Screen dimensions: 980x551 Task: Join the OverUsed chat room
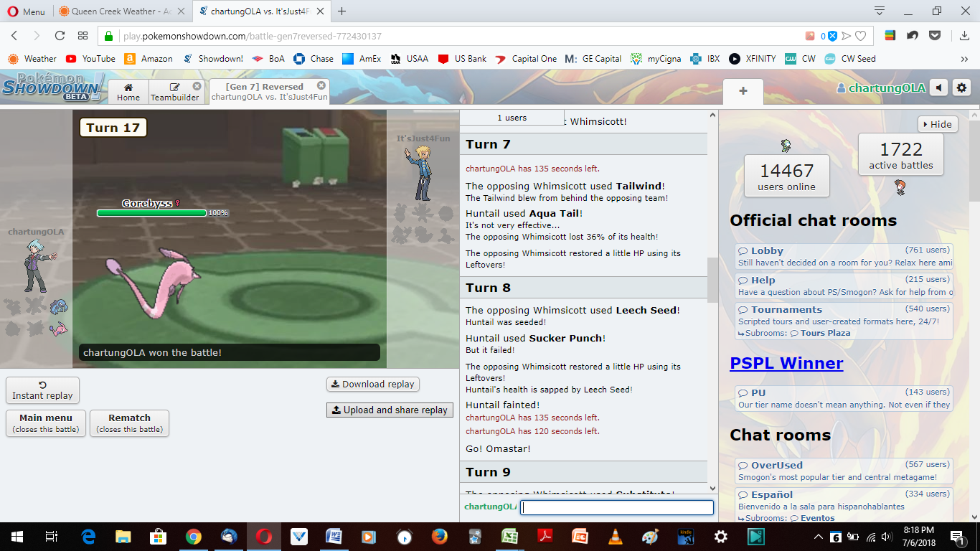pos(844,471)
